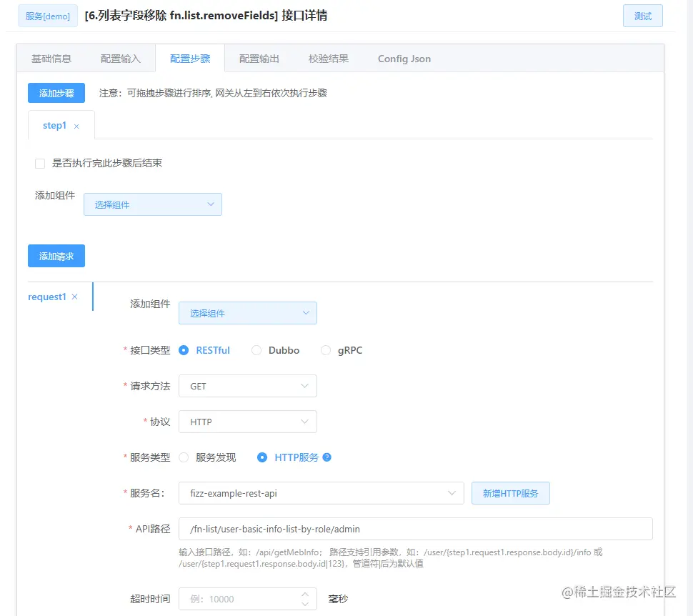This screenshot has height=616, width=693.
Task: Switch to the 基础信息 tab
Action: coord(51,59)
